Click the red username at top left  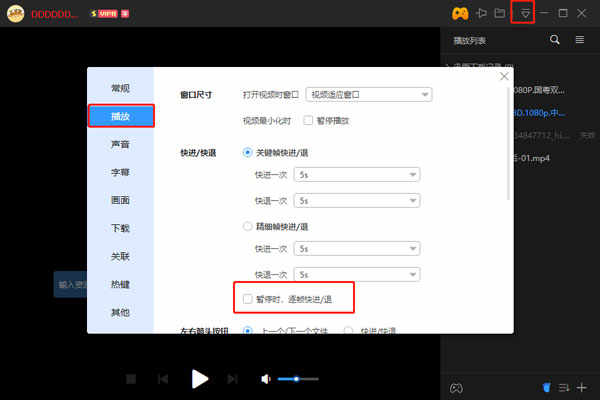pyautogui.click(x=55, y=14)
